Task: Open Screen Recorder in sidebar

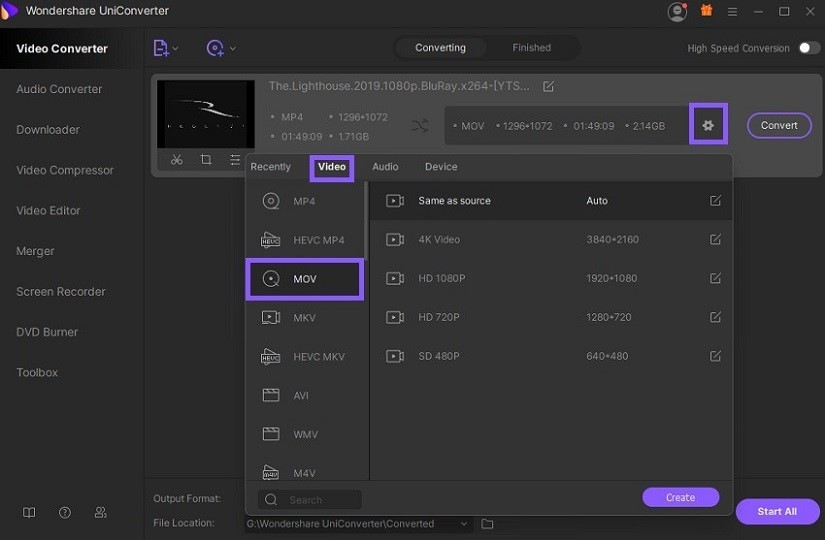Action: click(x=61, y=292)
